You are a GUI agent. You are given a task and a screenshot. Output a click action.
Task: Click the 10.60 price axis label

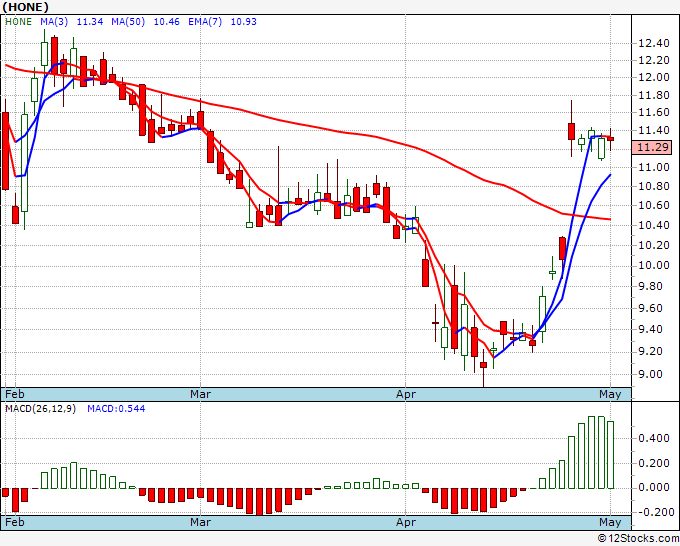654,206
